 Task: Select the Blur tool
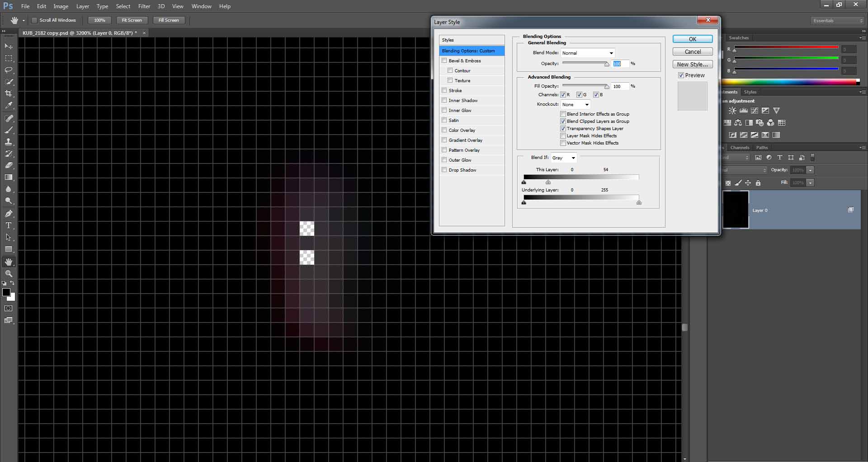pos(9,189)
